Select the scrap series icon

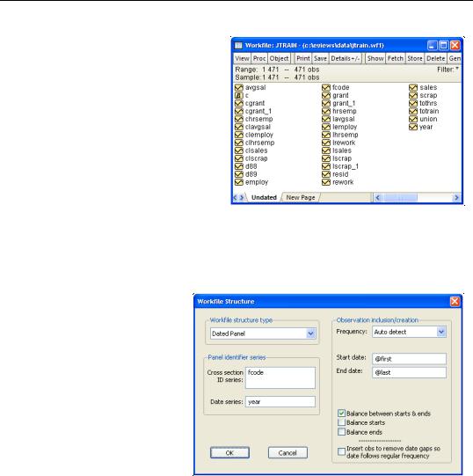pyautogui.click(x=413, y=95)
